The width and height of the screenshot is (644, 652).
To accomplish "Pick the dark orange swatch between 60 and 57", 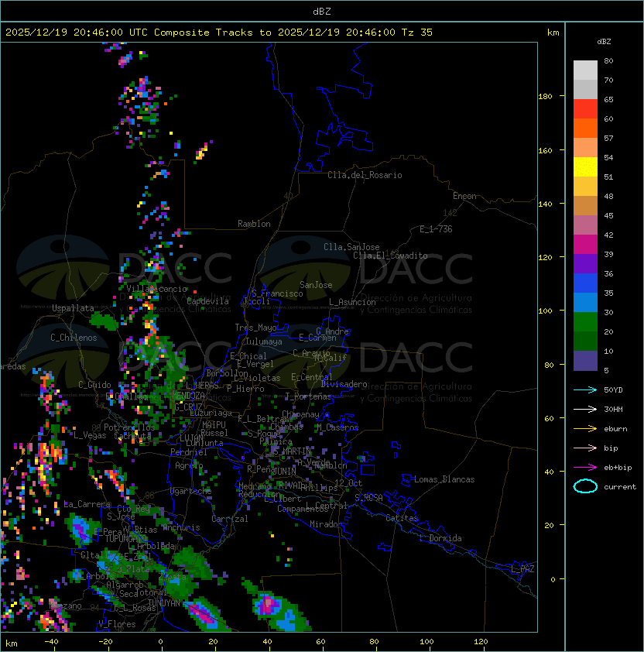I will click(x=585, y=128).
